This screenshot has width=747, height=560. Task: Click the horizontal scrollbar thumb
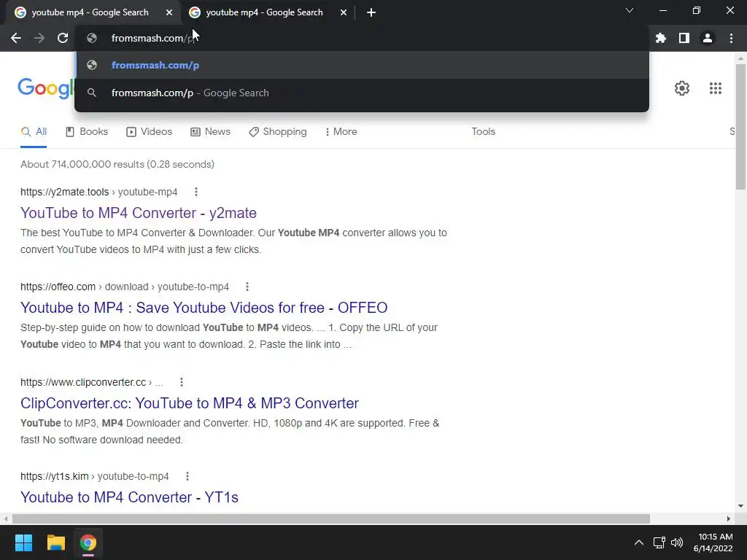[331, 518]
